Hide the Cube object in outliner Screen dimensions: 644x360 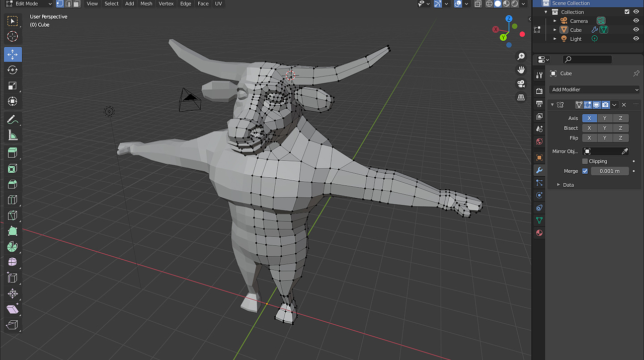636,30
